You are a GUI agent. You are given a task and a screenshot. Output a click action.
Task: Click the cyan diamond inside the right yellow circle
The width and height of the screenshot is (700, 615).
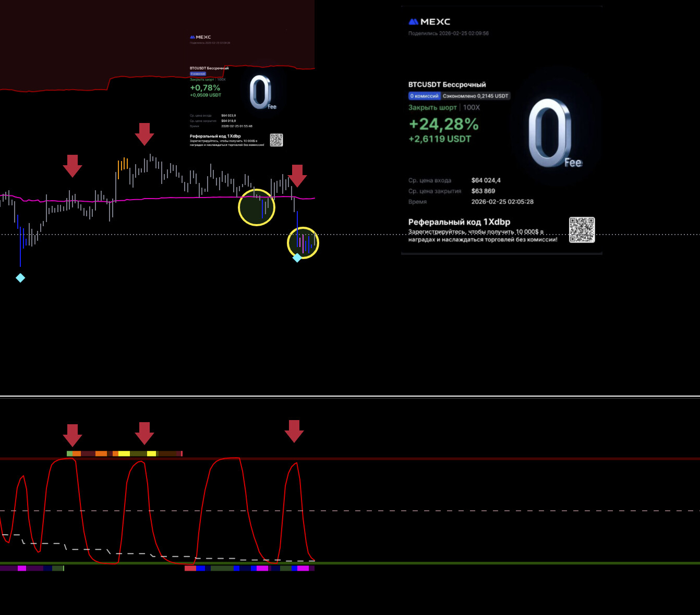pyautogui.click(x=297, y=257)
